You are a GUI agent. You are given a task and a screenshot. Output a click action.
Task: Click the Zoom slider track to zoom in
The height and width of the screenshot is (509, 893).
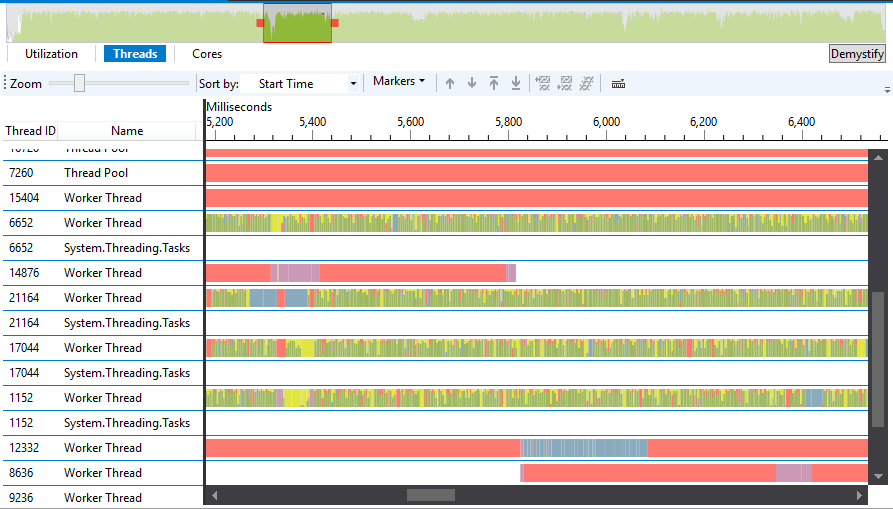pyautogui.click(x=137, y=83)
